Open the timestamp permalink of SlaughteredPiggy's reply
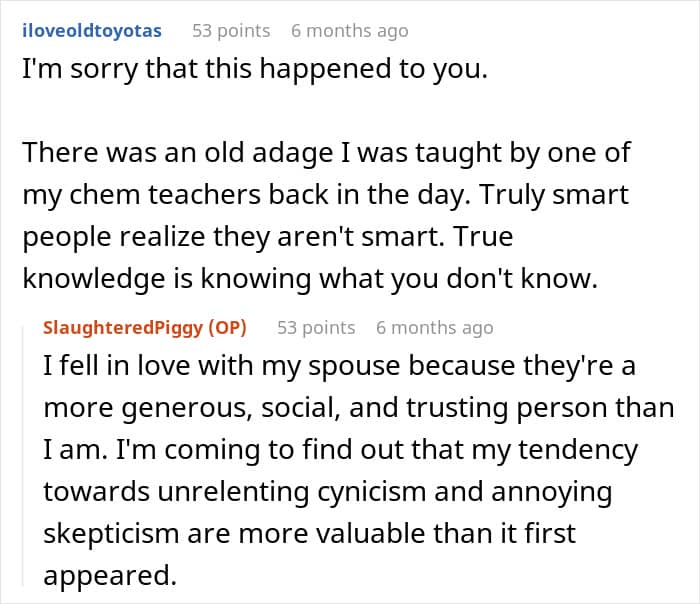The width and height of the screenshot is (700, 604). [x=434, y=327]
